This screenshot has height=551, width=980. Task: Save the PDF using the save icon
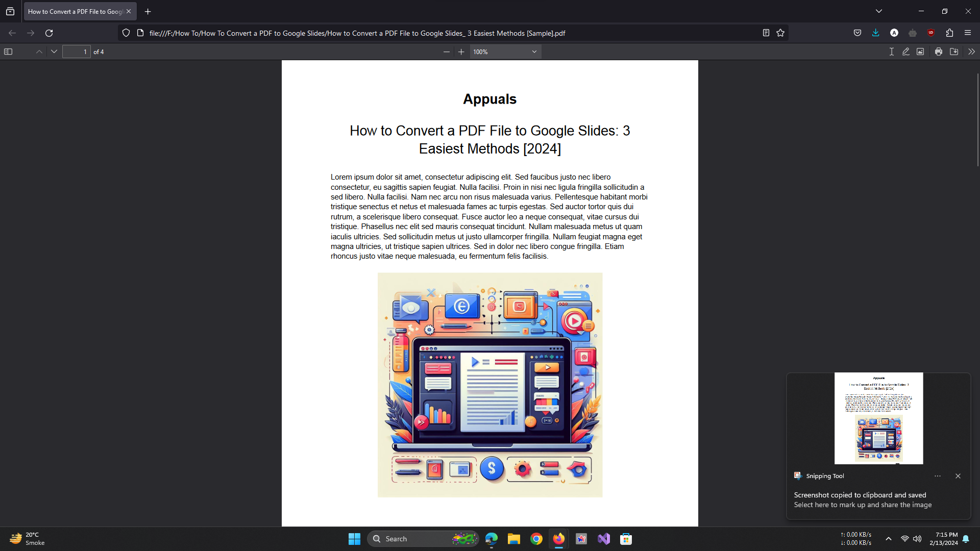tap(954, 52)
